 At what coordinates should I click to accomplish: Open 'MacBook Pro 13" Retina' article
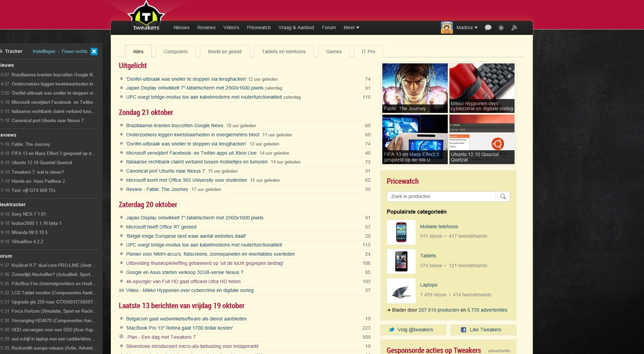point(180,328)
